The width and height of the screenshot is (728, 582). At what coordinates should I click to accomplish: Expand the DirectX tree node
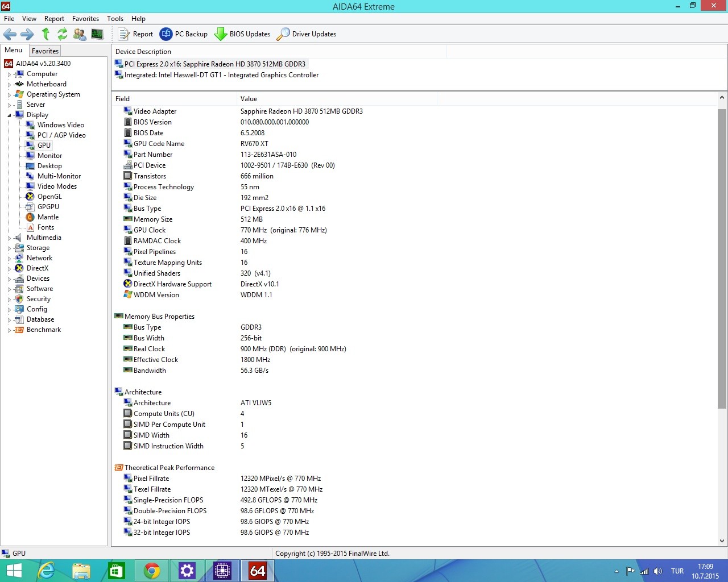[x=9, y=269]
